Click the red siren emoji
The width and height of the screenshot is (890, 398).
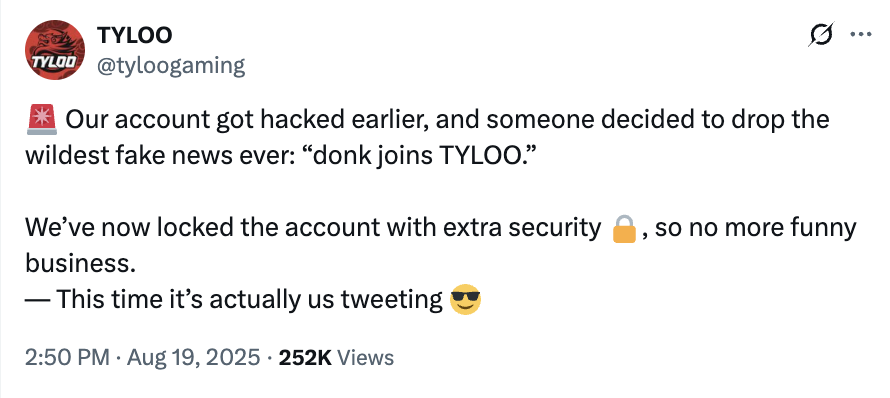pos(41,120)
